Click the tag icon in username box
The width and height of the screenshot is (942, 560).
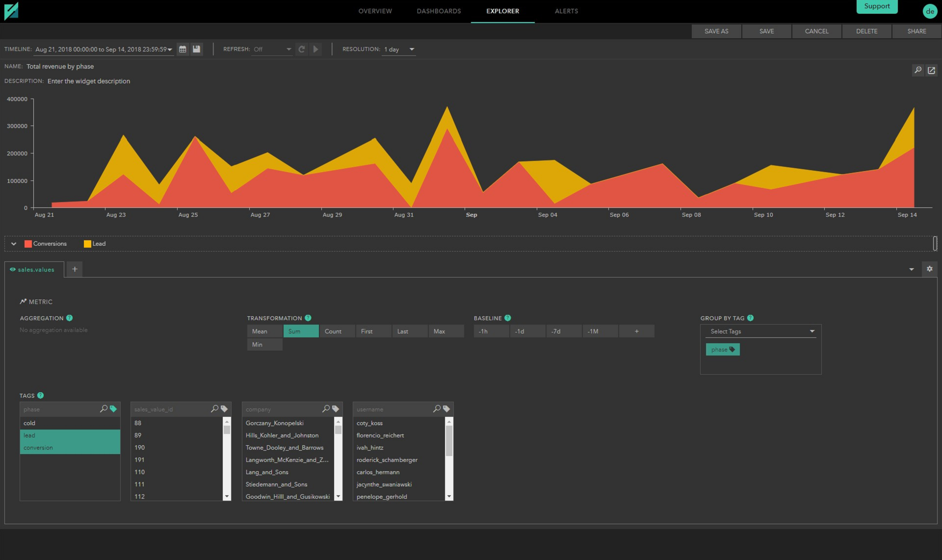(446, 408)
